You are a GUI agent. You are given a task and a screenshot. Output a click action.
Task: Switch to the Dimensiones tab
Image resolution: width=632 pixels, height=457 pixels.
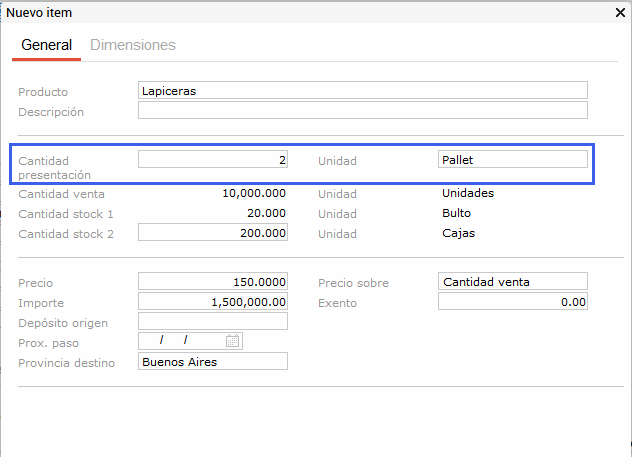click(133, 45)
